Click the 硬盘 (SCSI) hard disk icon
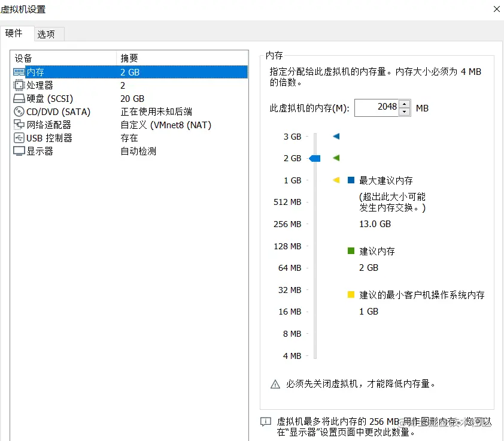This screenshot has height=441, width=504. (19, 98)
